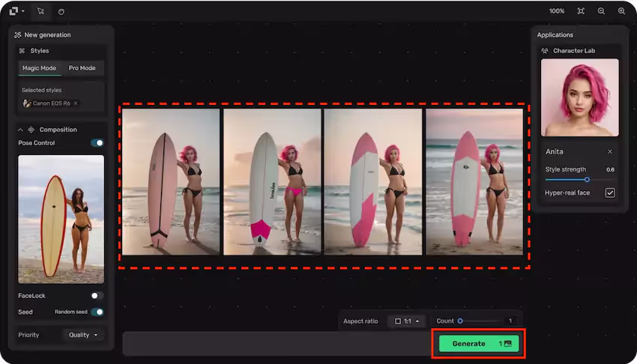Switch to Pro Mode tab
This screenshot has width=637, height=364.
tap(82, 68)
